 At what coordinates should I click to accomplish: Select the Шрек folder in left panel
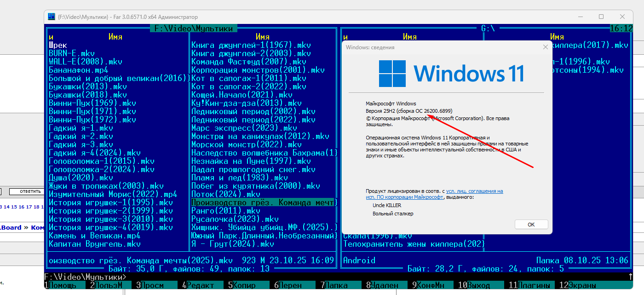[x=58, y=45]
